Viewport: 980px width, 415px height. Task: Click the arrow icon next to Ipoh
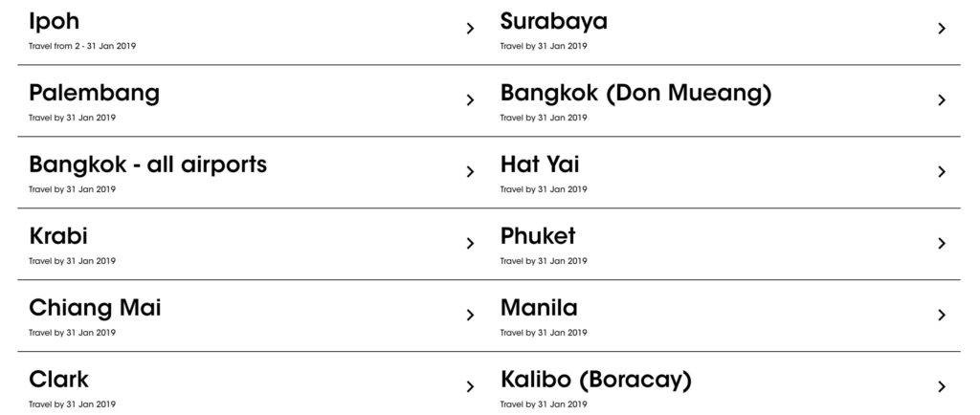click(x=470, y=29)
